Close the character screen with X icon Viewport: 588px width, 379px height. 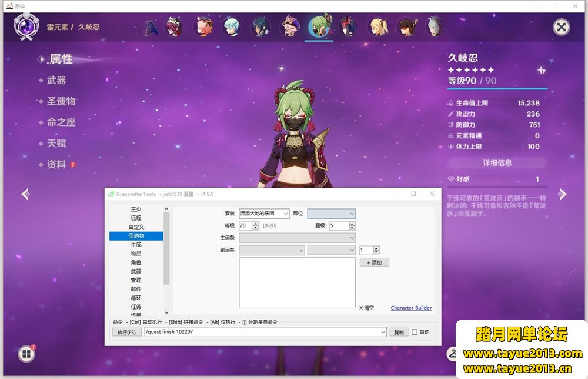pos(562,27)
